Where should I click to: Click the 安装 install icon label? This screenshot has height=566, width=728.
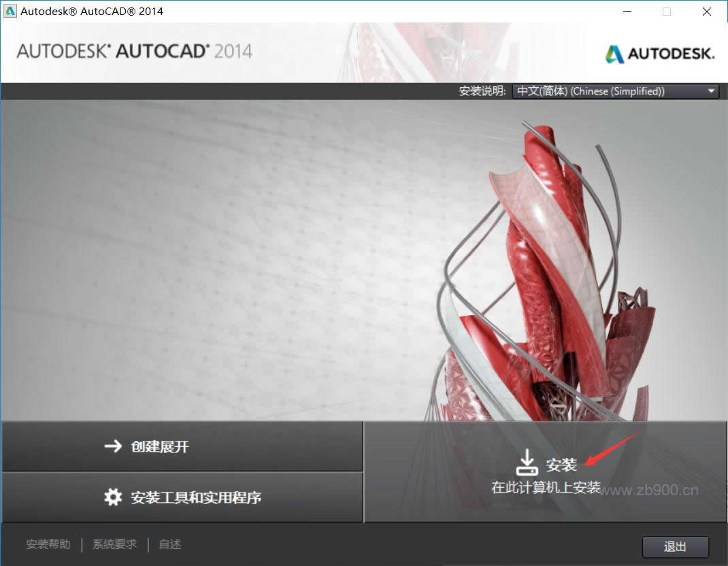pyautogui.click(x=559, y=465)
